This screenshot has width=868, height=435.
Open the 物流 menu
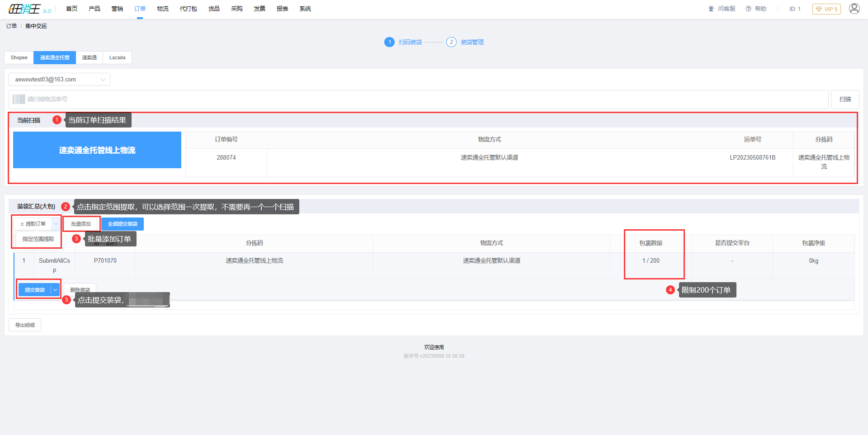[163, 9]
